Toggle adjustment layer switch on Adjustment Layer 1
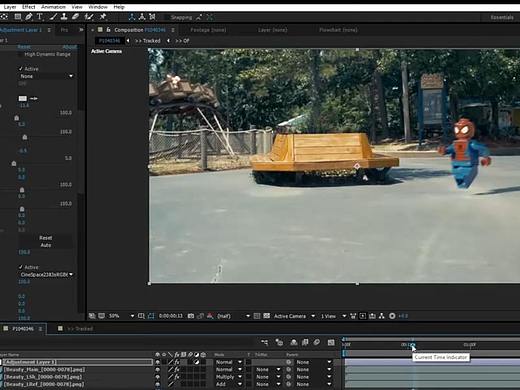 pos(196,362)
